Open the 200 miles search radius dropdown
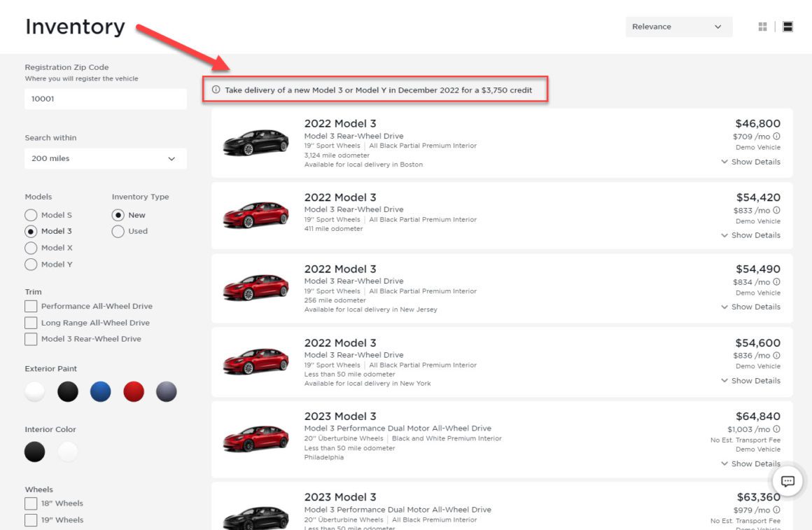Screen dimensions: 812x530 [x=106, y=158]
